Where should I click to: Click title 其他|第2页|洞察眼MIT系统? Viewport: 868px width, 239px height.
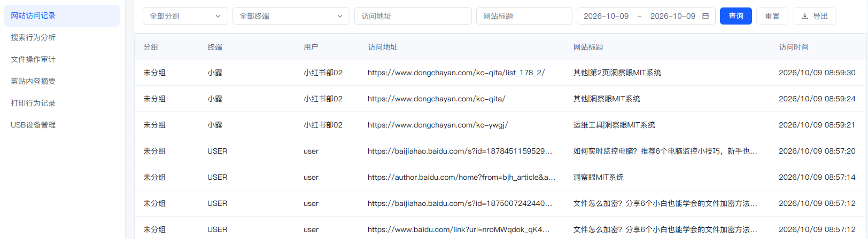point(617,73)
